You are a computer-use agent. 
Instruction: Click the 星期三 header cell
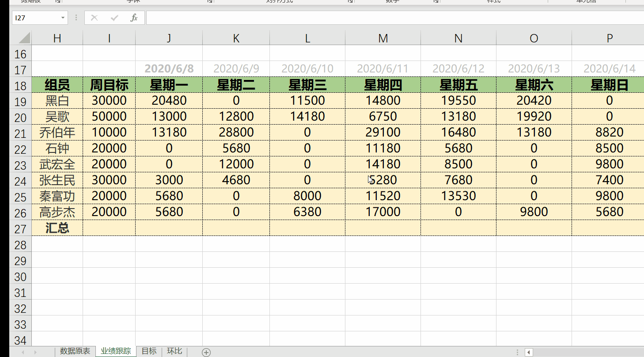[307, 85]
